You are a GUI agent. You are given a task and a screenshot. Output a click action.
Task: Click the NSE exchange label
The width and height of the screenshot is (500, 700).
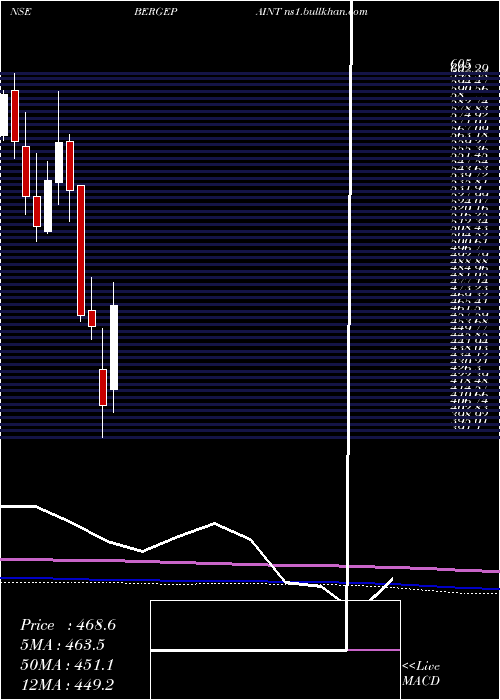point(21,12)
